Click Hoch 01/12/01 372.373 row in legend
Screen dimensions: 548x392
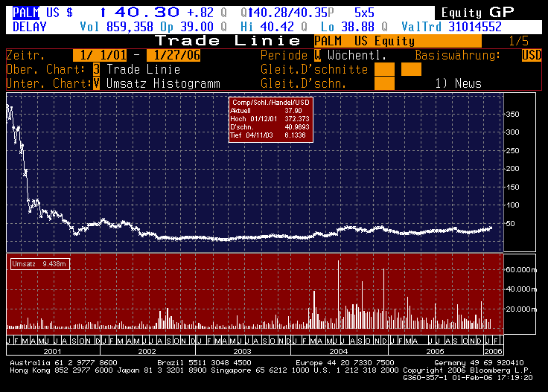pos(270,119)
